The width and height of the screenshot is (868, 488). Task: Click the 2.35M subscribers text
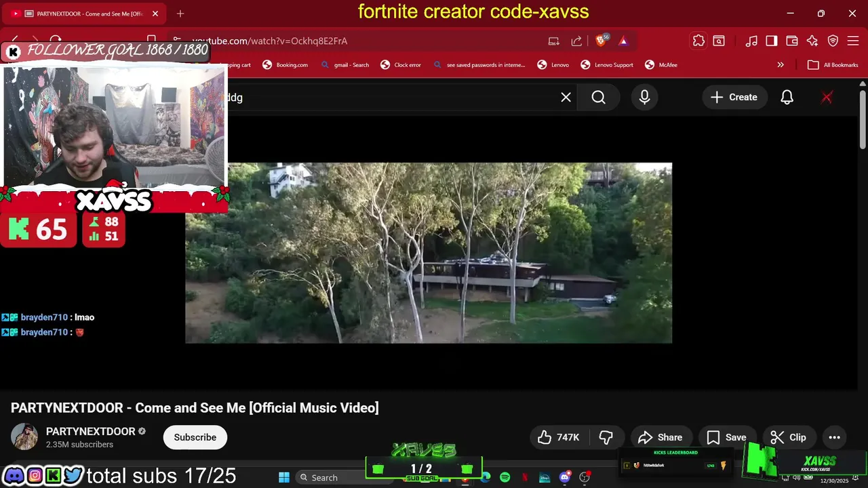coord(79,445)
